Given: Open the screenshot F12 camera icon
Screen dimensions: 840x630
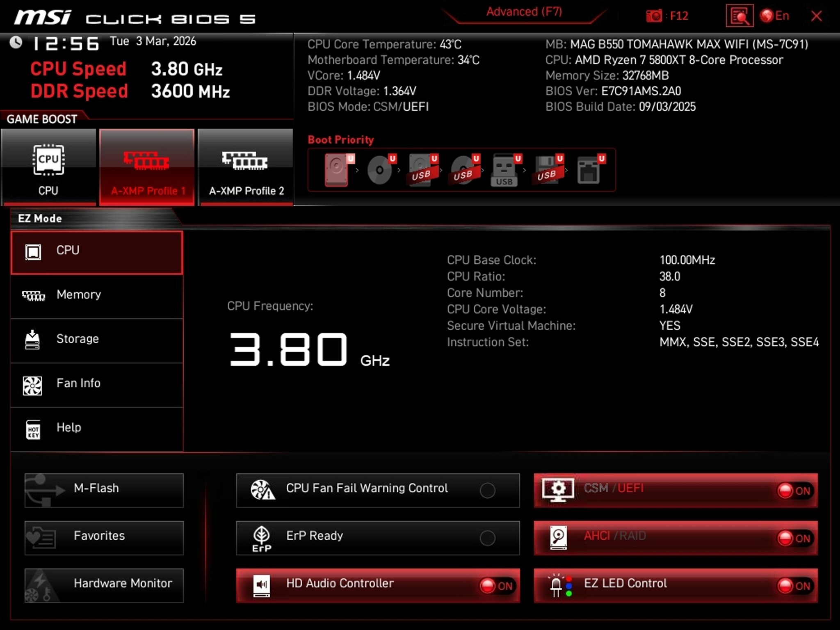Looking at the screenshot, I should (654, 16).
